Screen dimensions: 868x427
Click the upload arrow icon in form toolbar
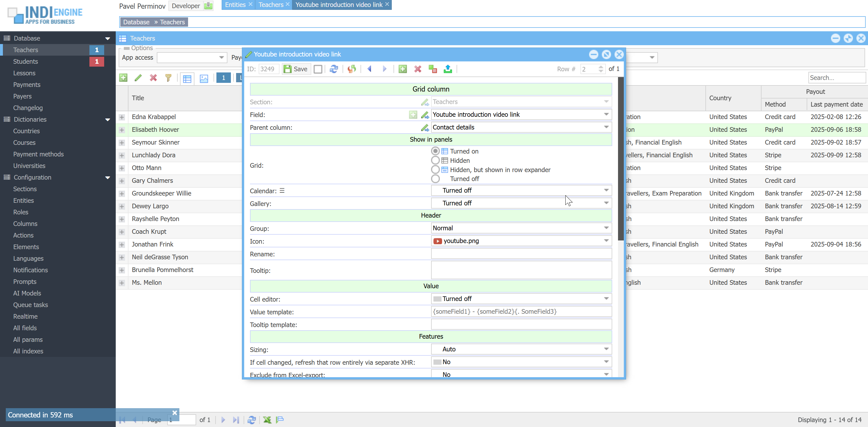click(448, 69)
